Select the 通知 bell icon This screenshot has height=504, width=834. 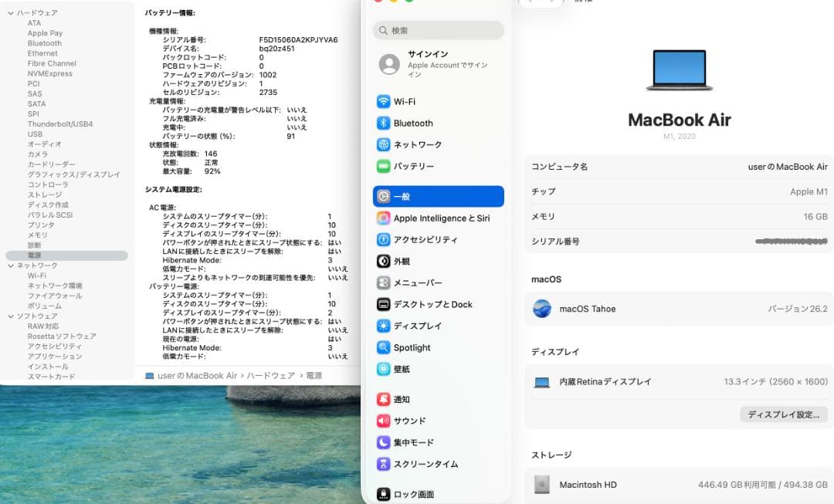pos(383,399)
